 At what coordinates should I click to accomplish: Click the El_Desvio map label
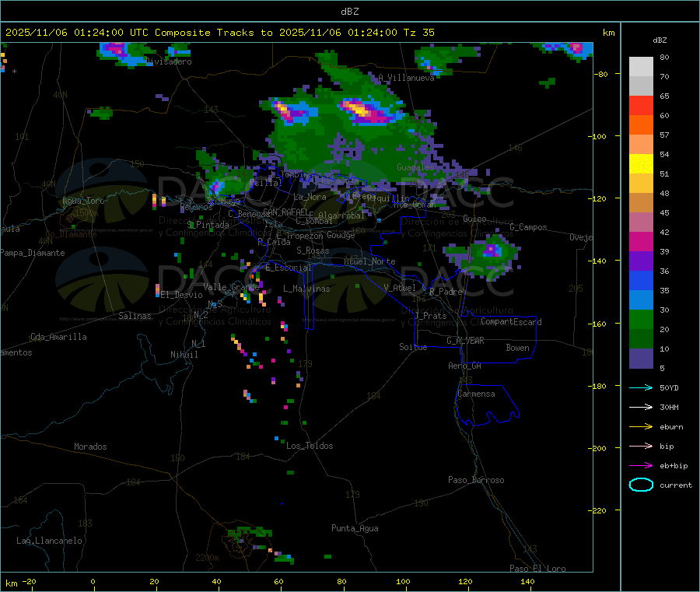coord(182,295)
